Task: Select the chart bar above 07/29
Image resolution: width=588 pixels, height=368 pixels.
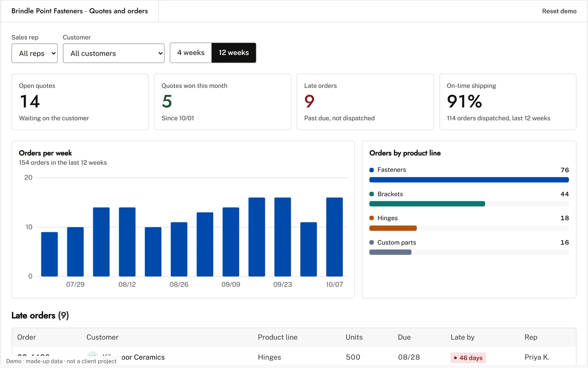Action: pos(76,252)
